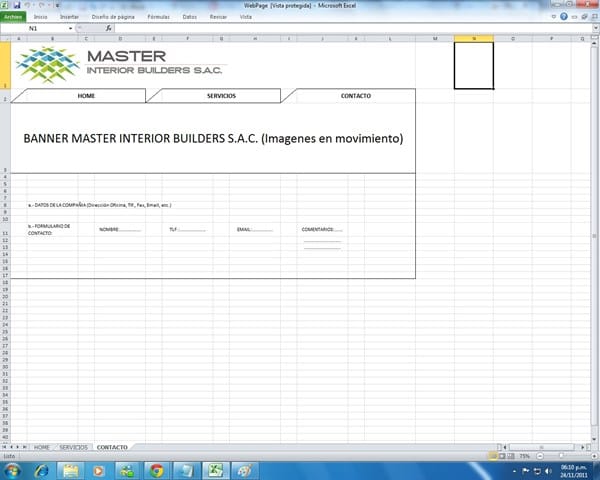Screen dimensions: 600x480
Task: Go to last sheet with the tab arrow
Action: coord(24,447)
